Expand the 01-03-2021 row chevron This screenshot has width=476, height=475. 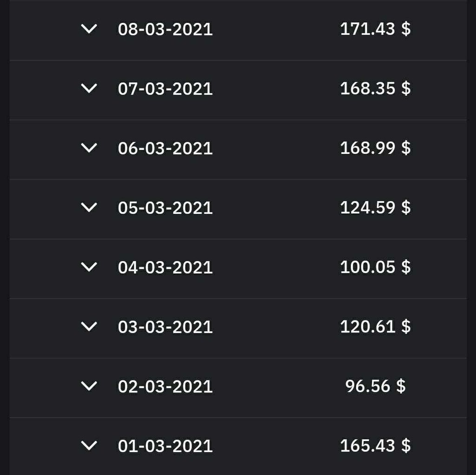pos(89,446)
